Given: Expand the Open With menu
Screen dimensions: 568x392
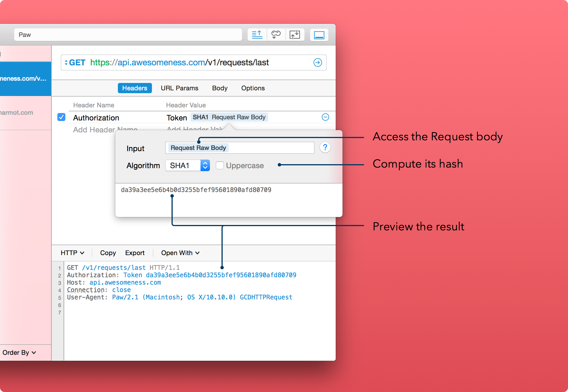Looking at the screenshot, I should [180, 253].
